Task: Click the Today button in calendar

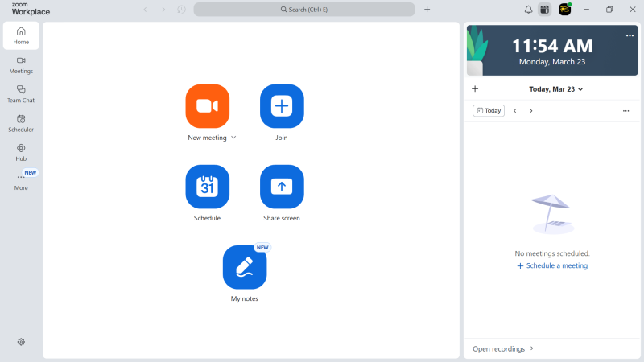Action: [x=489, y=111]
